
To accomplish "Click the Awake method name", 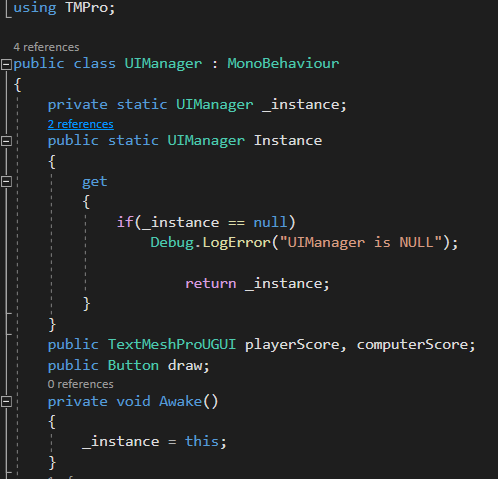I will pyautogui.click(x=181, y=401).
